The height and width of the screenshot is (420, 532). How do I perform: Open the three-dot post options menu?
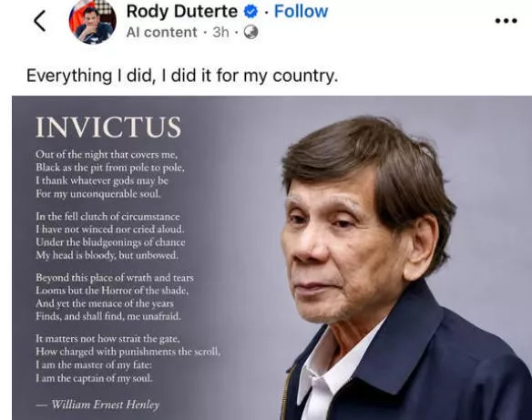pos(506,21)
